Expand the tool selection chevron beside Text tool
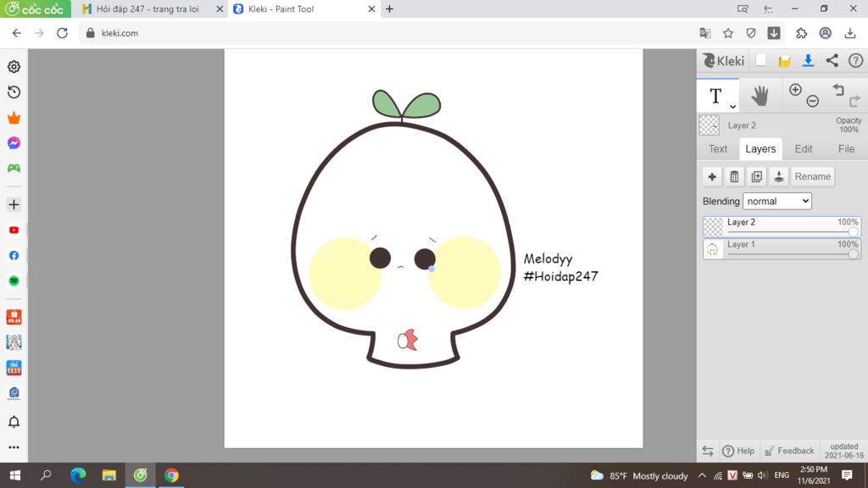 tap(732, 106)
